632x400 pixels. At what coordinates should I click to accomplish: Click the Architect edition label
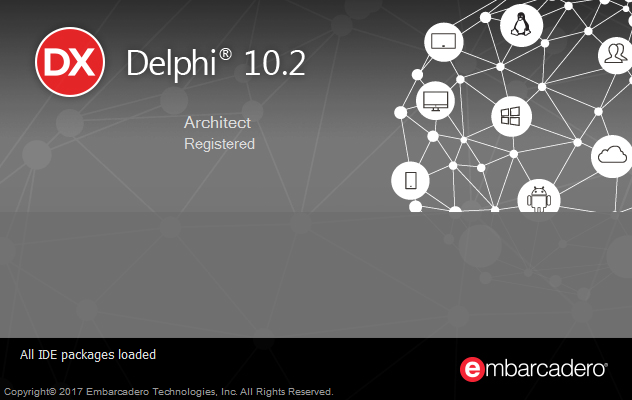click(217, 123)
